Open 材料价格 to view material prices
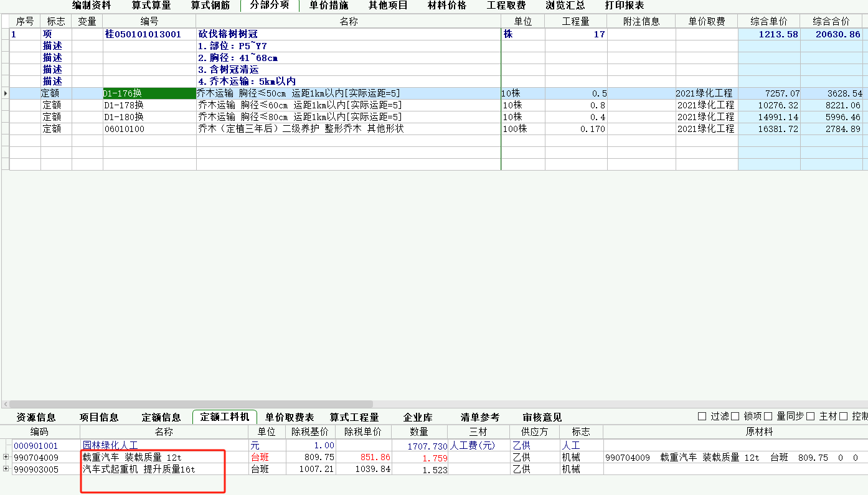The height and width of the screenshot is (495, 868). click(x=441, y=6)
